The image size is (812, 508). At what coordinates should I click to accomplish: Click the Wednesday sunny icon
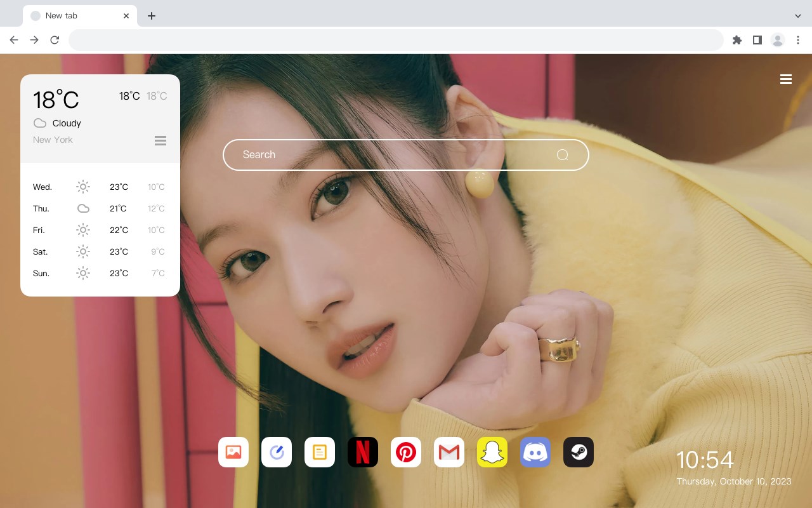[83, 187]
